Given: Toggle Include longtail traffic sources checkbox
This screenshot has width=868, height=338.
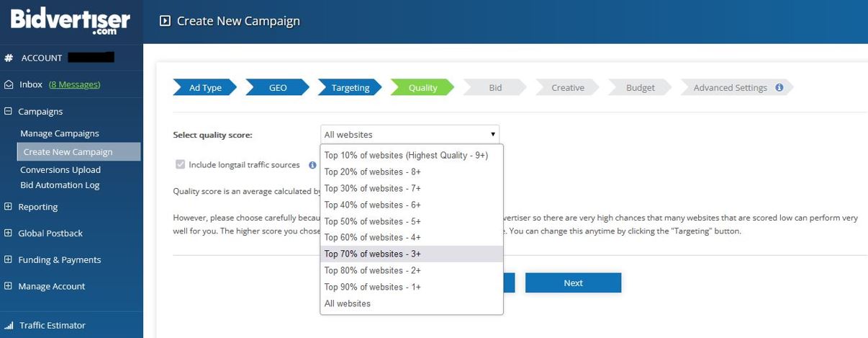Looking at the screenshot, I should 180,165.
